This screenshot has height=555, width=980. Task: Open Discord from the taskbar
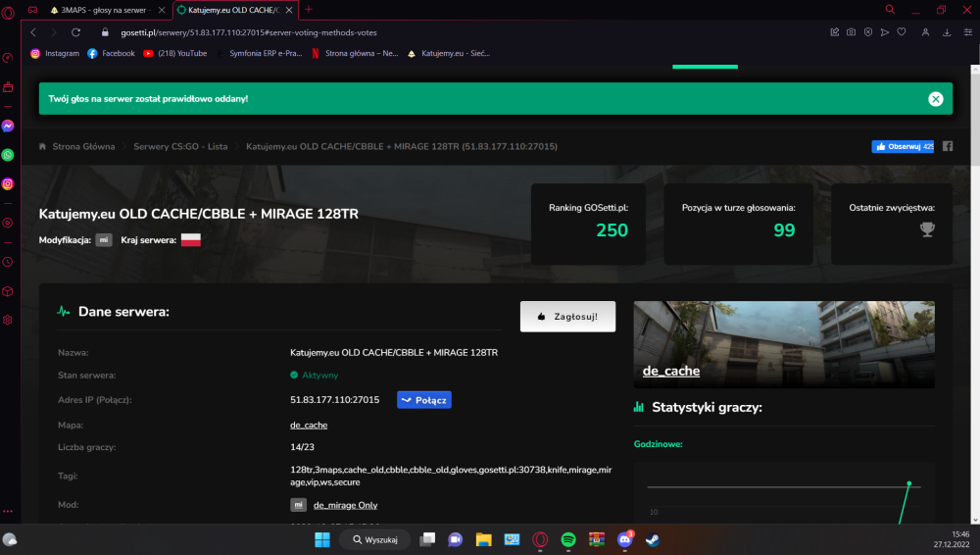pyautogui.click(x=625, y=539)
